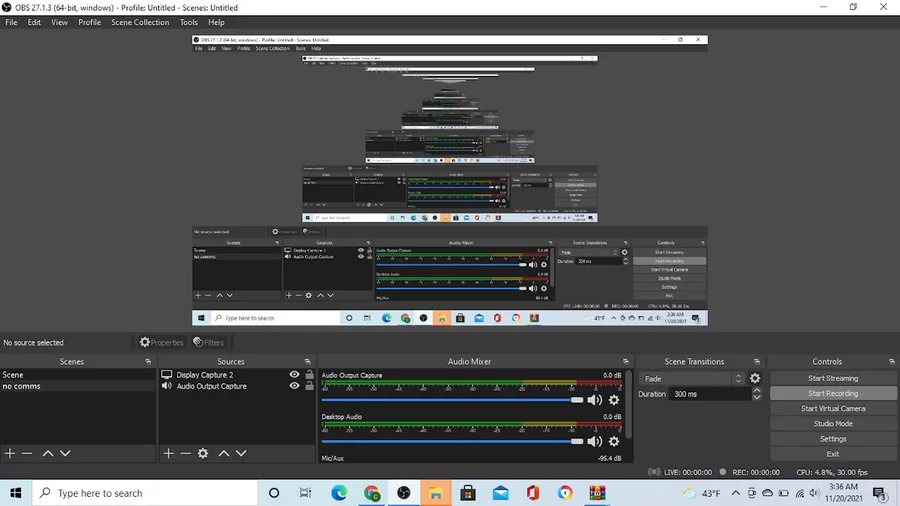Lock the Audio Output Capture source
Image resolution: width=900 pixels, height=506 pixels.
(x=309, y=386)
